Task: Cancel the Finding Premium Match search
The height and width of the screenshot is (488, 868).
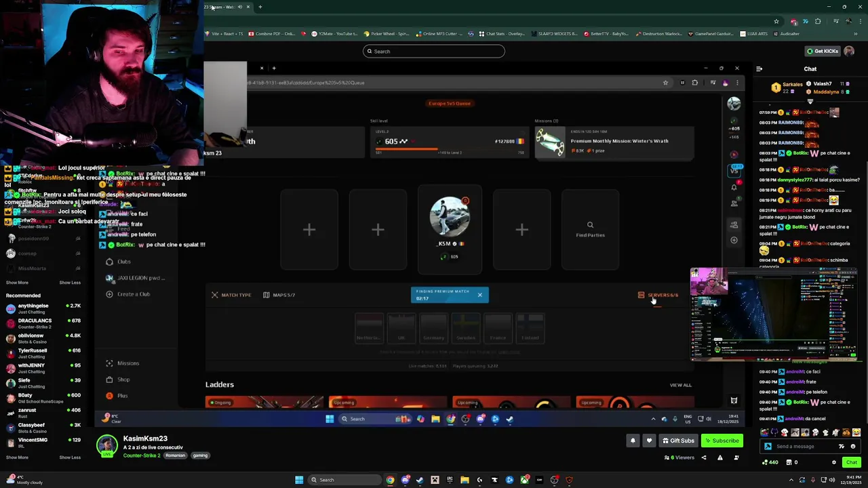Action: [x=479, y=295]
